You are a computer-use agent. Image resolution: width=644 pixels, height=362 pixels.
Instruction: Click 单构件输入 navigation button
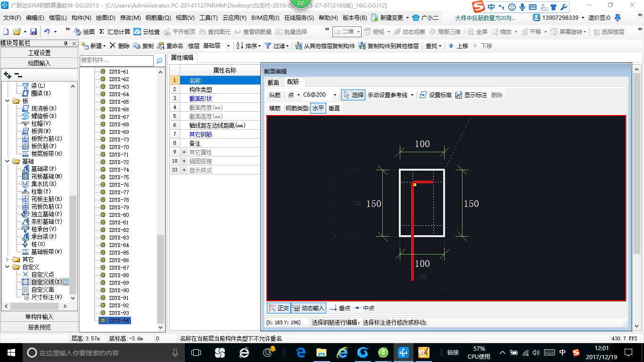point(39,317)
